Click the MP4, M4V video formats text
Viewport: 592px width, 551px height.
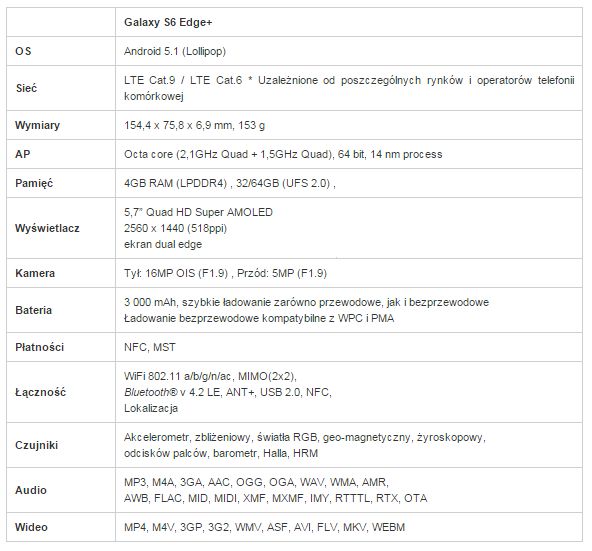point(265,527)
